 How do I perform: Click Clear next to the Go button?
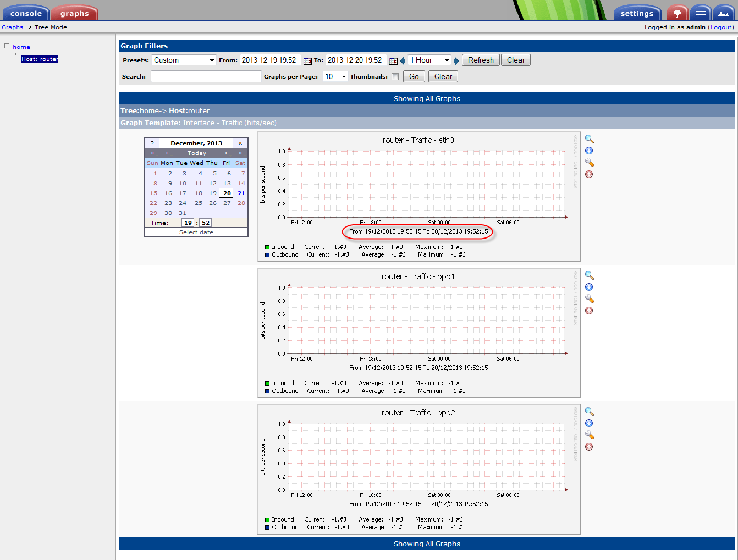tap(443, 77)
